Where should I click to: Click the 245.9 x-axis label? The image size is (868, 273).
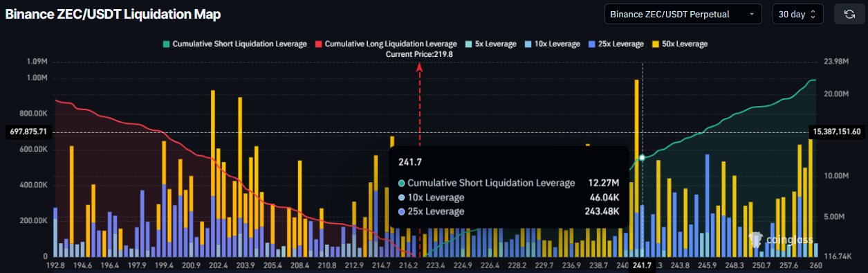[707, 265]
